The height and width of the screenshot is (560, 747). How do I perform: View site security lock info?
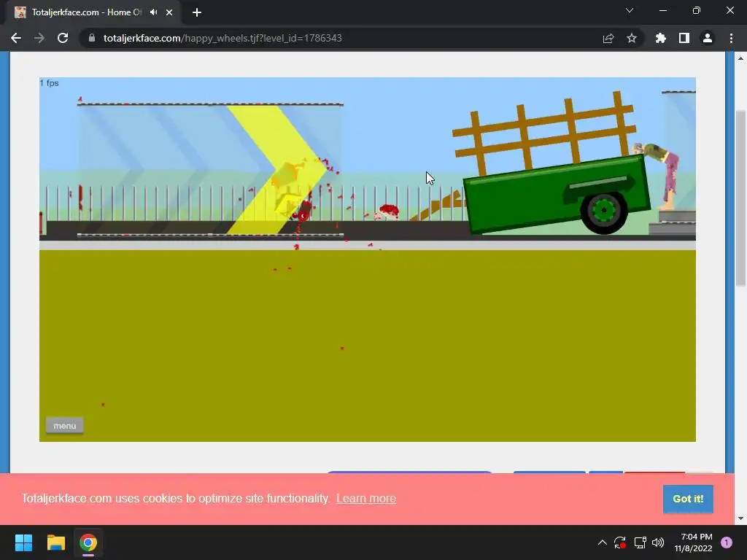point(92,38)
